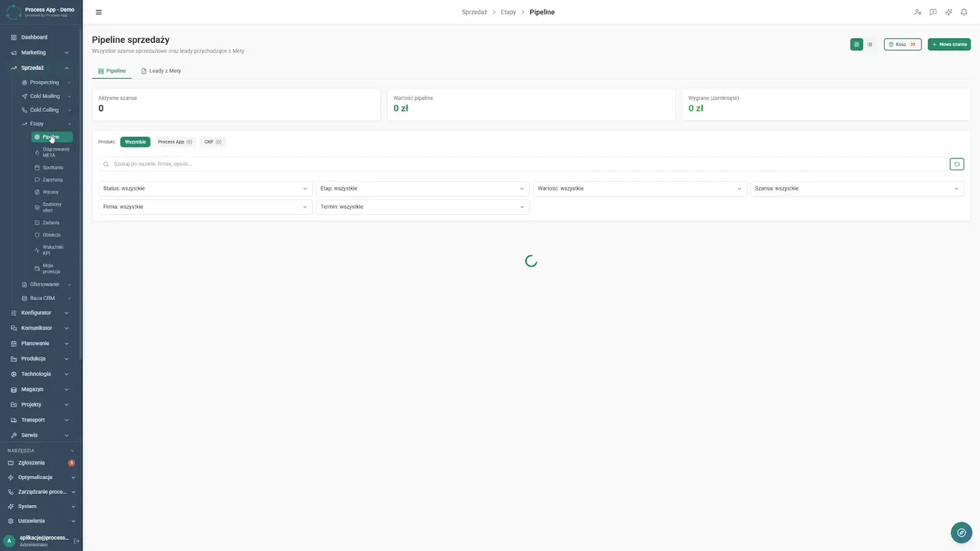Expand Cold Mailing submenu
The height and width of the screenshot is (551, 980).
click(x=46, y=96)
